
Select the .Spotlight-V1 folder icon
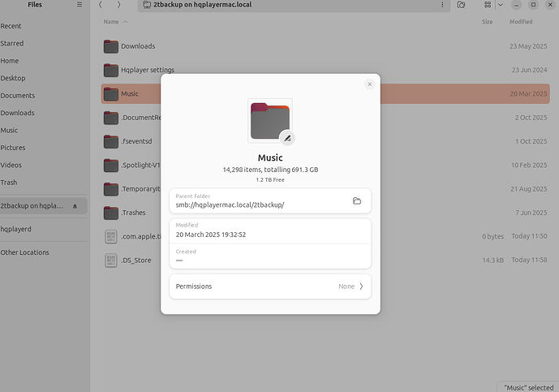[x=111, y=165]
